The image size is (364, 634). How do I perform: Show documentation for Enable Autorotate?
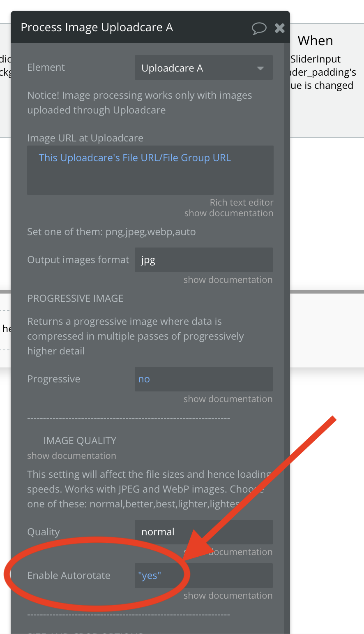point(228,595)
